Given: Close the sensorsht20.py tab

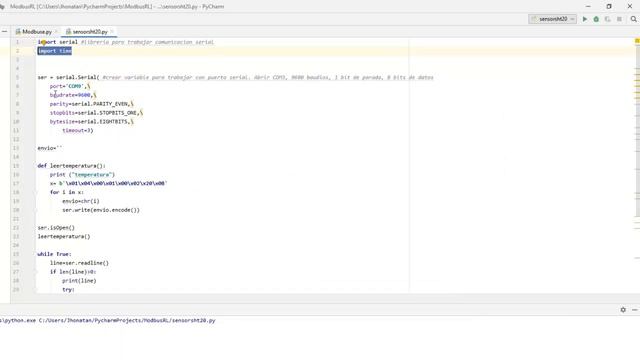Looking at the screenshot, I should coord(112,31).
